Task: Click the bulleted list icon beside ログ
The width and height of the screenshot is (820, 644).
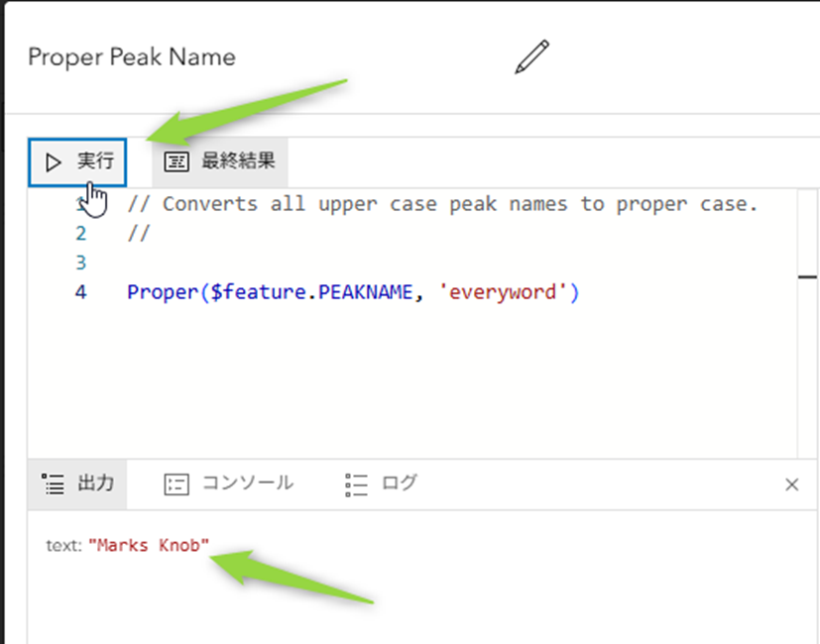Action: 354,484
